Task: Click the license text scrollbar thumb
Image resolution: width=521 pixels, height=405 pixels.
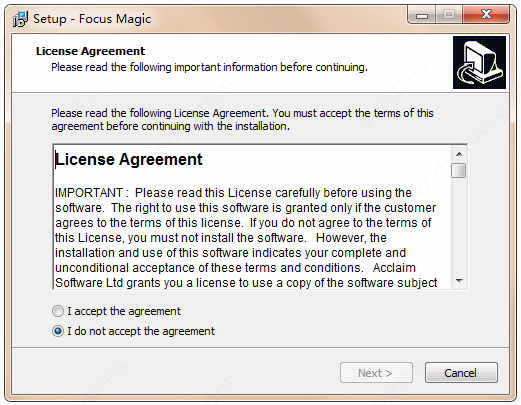Action: 458,170
